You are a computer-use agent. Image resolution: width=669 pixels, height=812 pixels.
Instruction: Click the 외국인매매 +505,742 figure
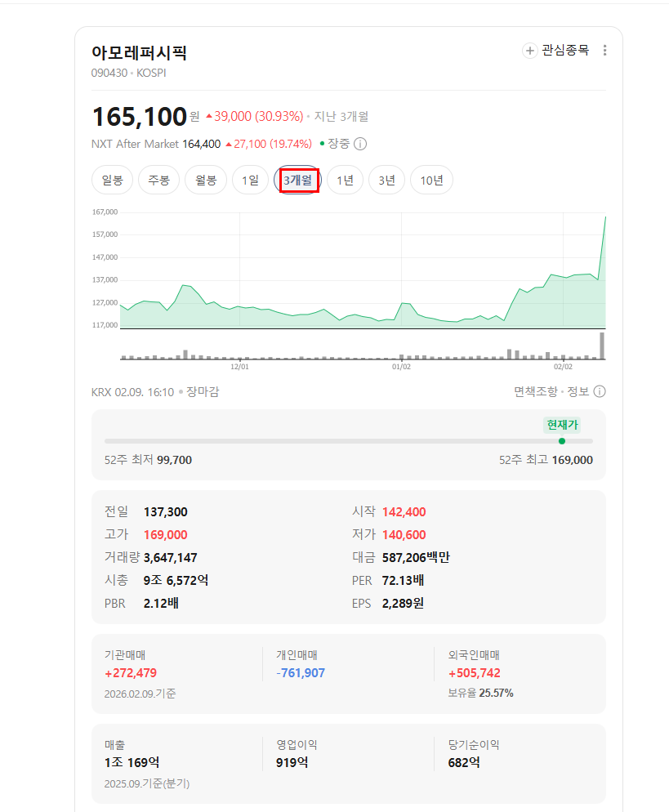pyautogui.click(x=475, y=673)
